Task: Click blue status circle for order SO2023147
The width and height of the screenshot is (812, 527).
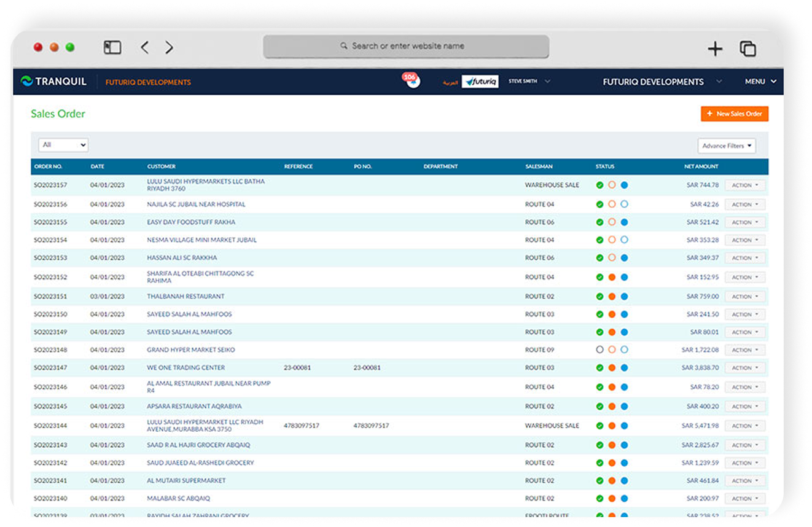Action: coord(624,368)
